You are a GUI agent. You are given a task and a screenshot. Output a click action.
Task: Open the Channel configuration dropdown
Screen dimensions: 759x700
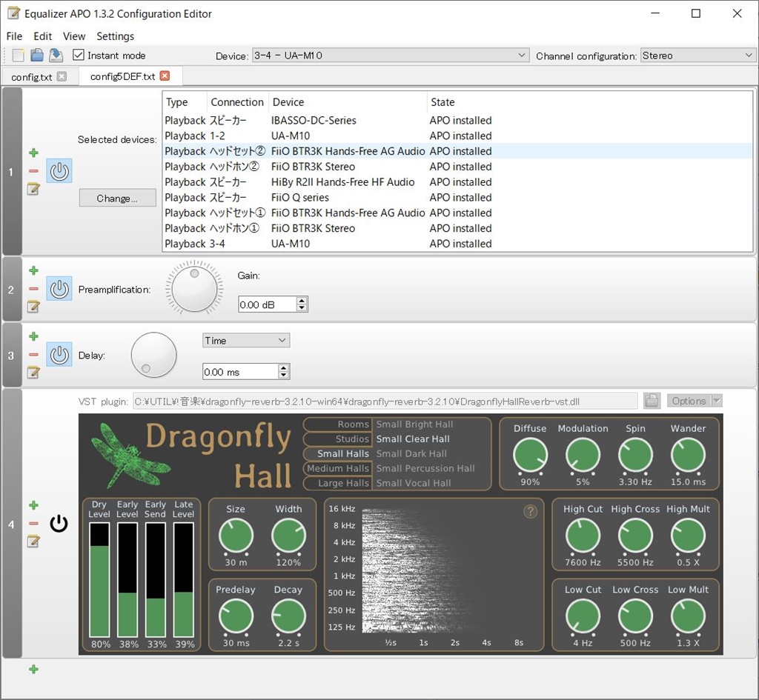(x=698, y=55)
